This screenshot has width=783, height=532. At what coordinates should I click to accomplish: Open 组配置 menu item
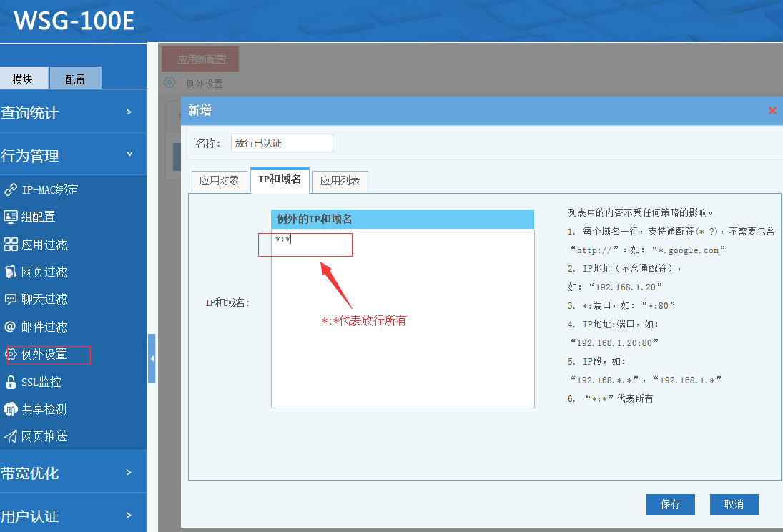39,216
